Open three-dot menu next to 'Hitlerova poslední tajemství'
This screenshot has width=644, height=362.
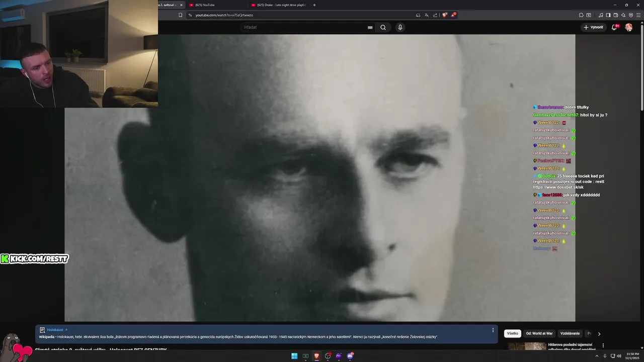point(603,345)
